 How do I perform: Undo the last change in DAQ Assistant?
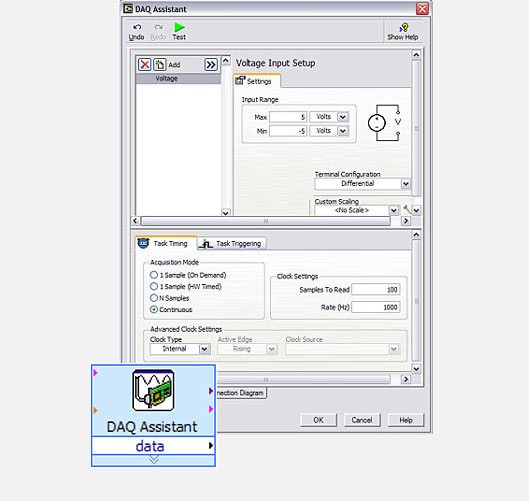coord(136,32)
